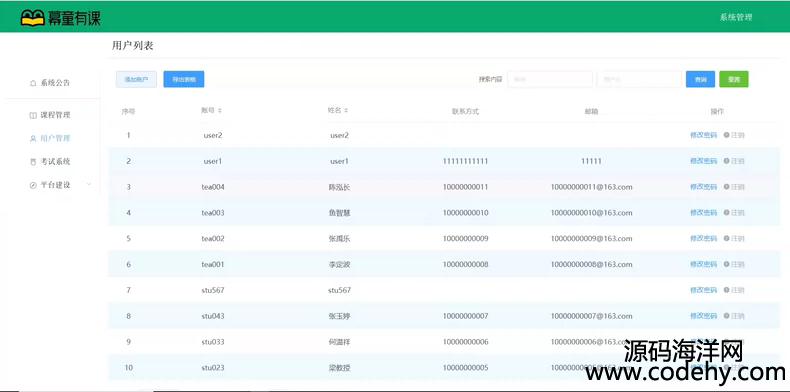790x392 pixels.
Task: Focus the first search input after 搜索内容
Action: point(550,79)
